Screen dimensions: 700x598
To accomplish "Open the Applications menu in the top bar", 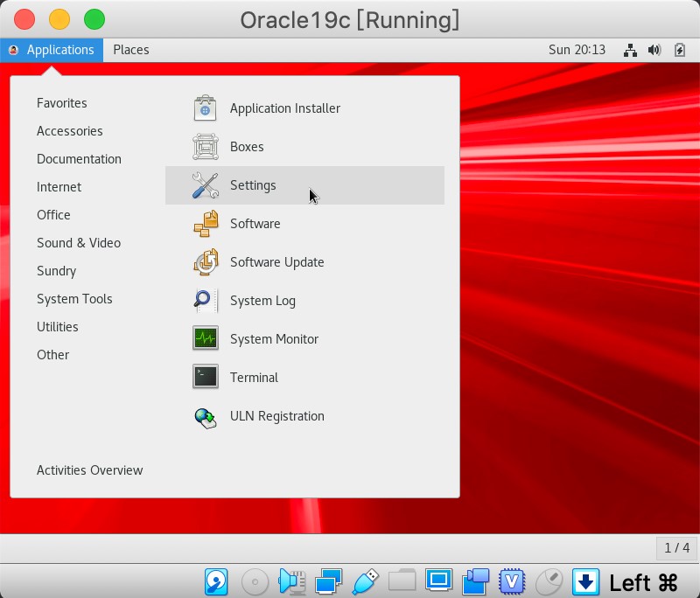I will (x=52, y=50).
